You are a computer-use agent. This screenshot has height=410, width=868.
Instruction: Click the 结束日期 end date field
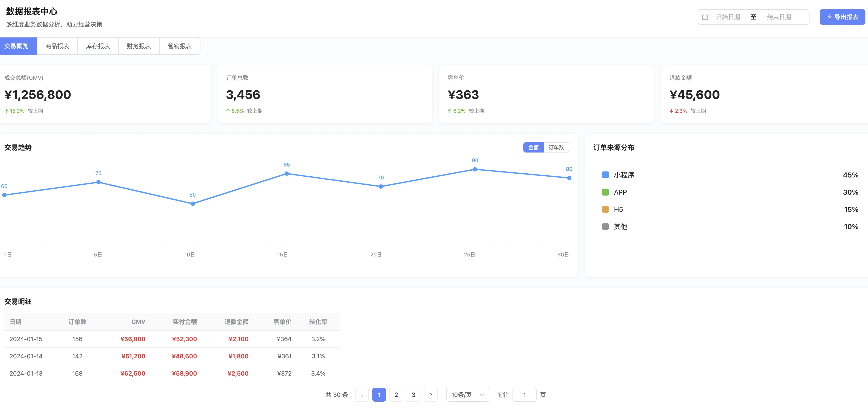click(779, 17)
